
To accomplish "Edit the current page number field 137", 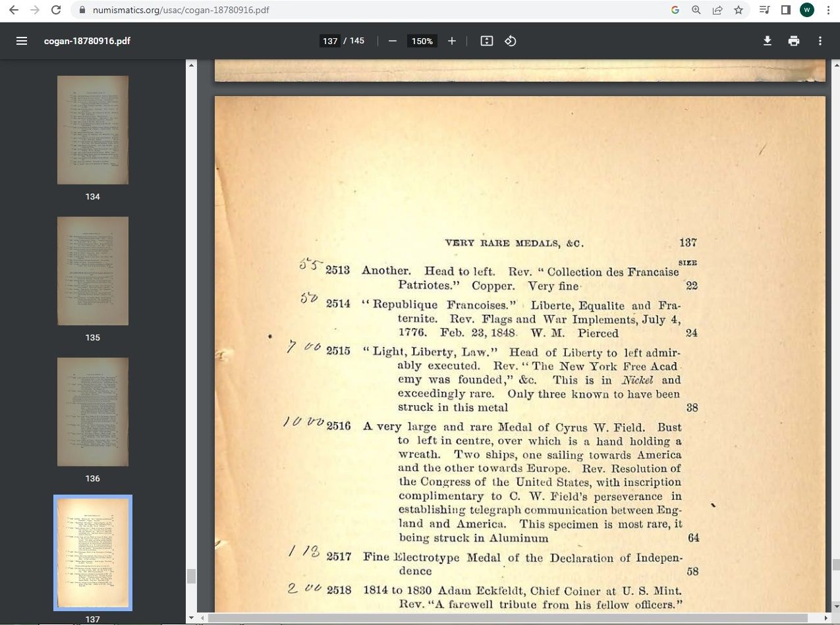I will click(x=330, y=41).
